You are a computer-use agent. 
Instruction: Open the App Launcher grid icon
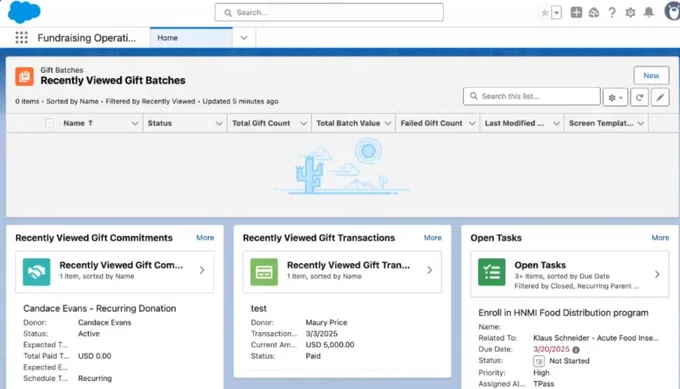point(21,38)
